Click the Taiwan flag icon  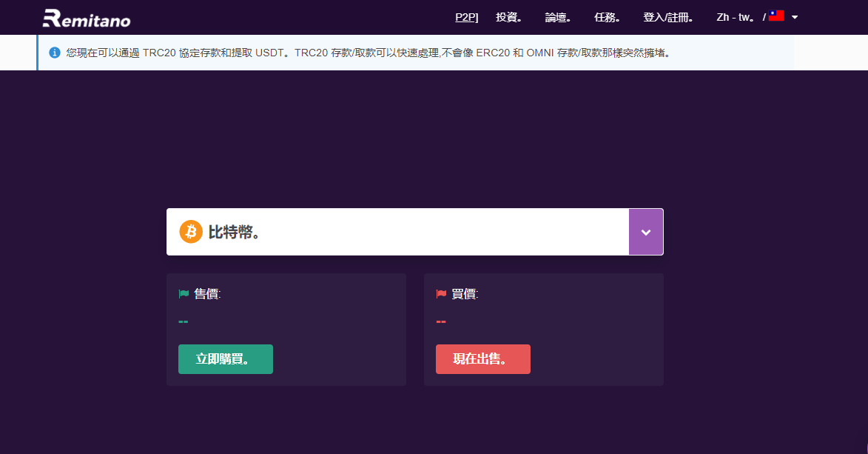pyautogui.click(x=776, y=16)
